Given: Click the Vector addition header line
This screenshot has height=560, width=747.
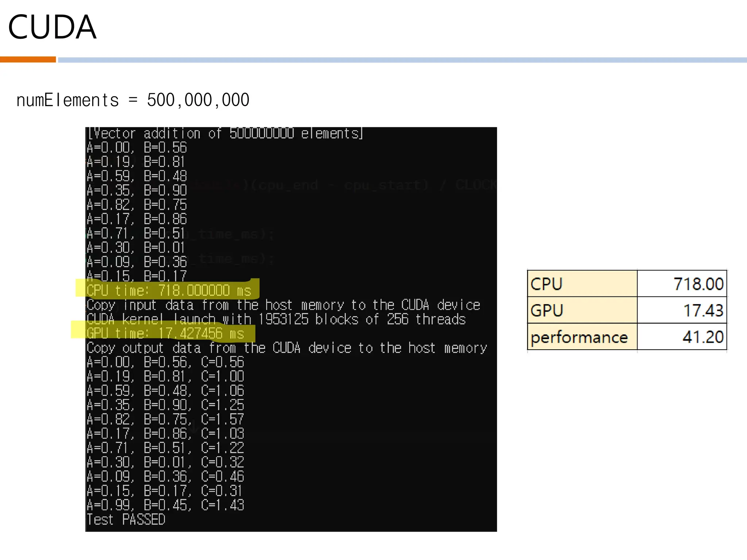Looking at the screenshot, I should coord(225,134).
